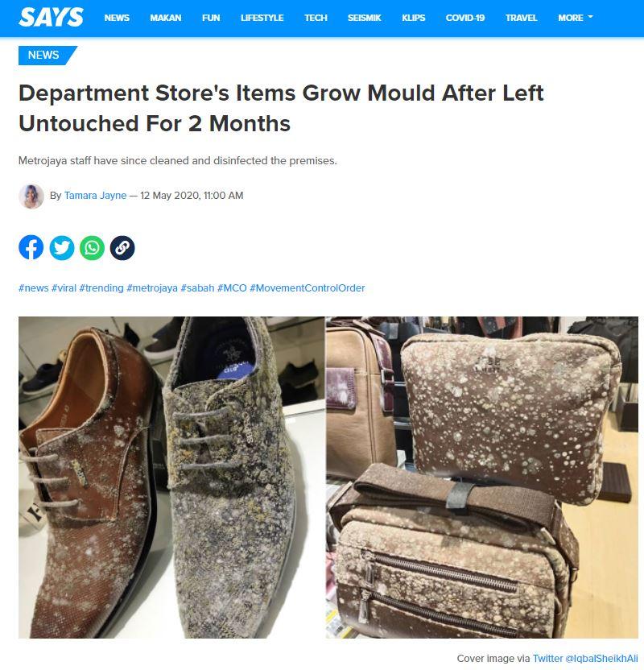The image size is (644, 670).
Task: Navigate to the SEISMIK section
Action: [x=364, y=18]
